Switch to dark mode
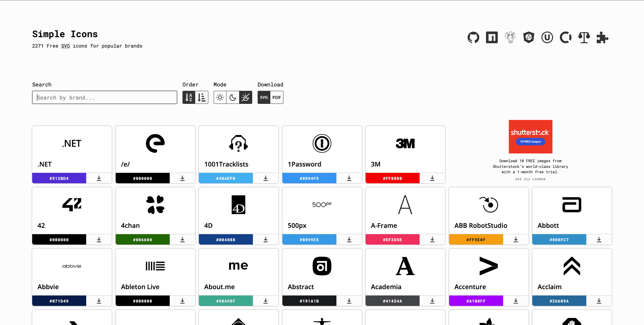The width and height of the screenshot is (644, 325). [x=233, y=97]
